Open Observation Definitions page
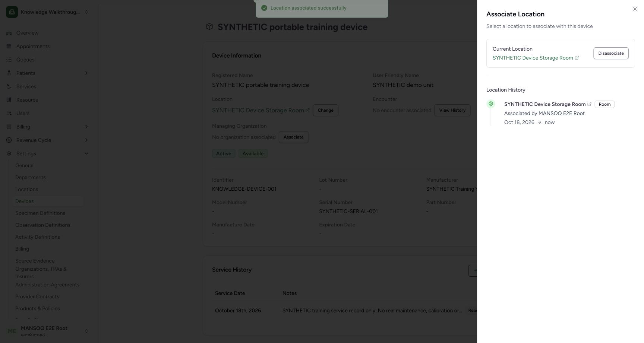The width and height of the screenshot is (644, 343). tap(43, 225)
